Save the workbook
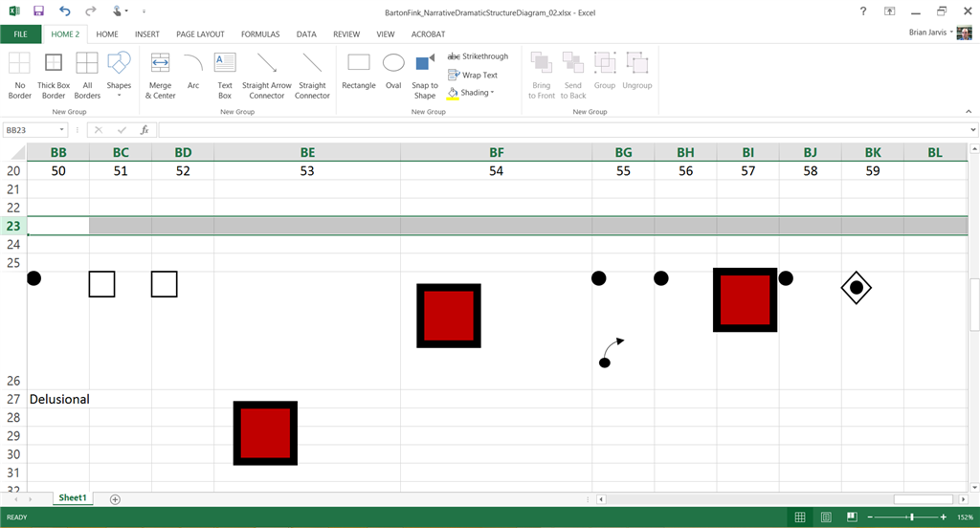Screen dimensions: 980x528 coord(38,11)
